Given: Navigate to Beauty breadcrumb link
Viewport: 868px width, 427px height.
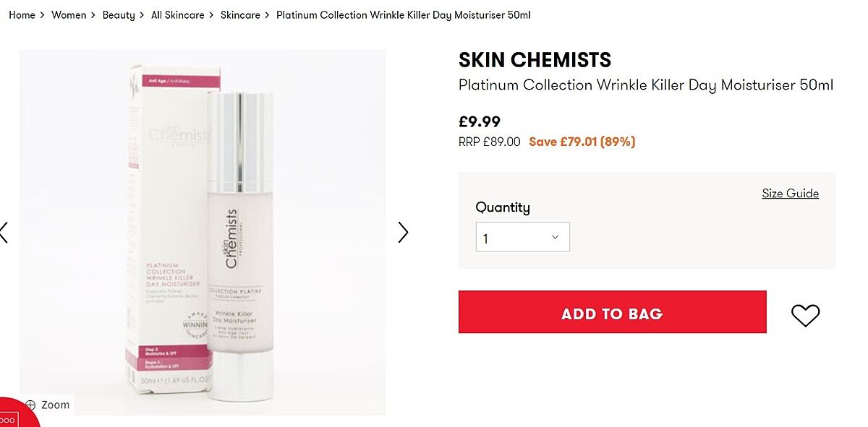Looking at the screenshot, I should click(119, 15).
